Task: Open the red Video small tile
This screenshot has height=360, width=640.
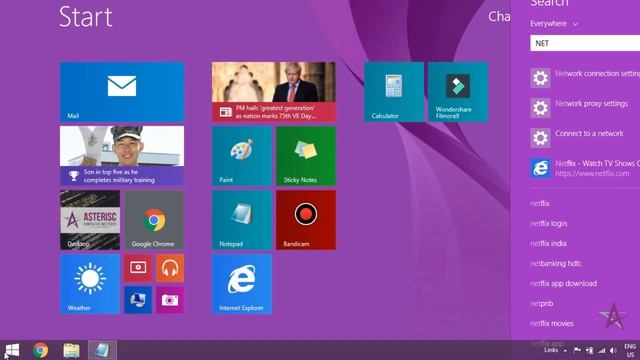Action: pos(138,268)
